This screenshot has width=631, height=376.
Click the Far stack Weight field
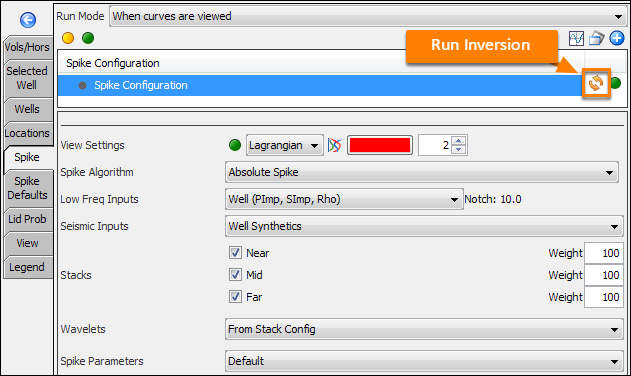(604, 297)
